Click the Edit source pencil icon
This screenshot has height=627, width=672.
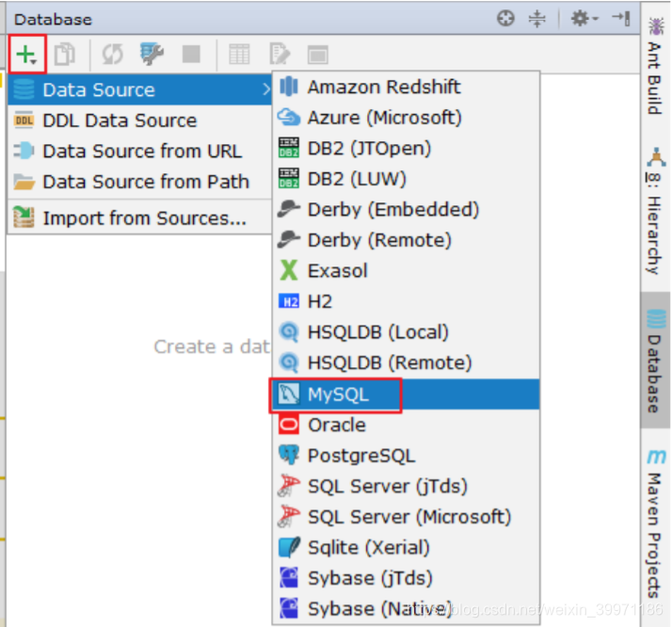tap(280, 55)
